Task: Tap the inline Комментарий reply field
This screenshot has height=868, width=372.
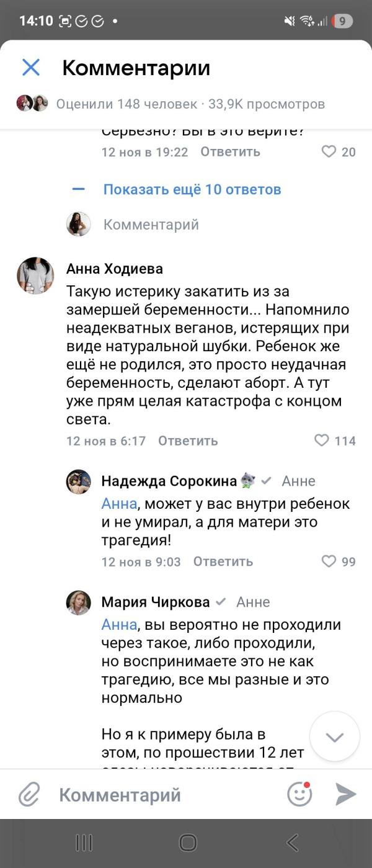Action: [151, 225]
